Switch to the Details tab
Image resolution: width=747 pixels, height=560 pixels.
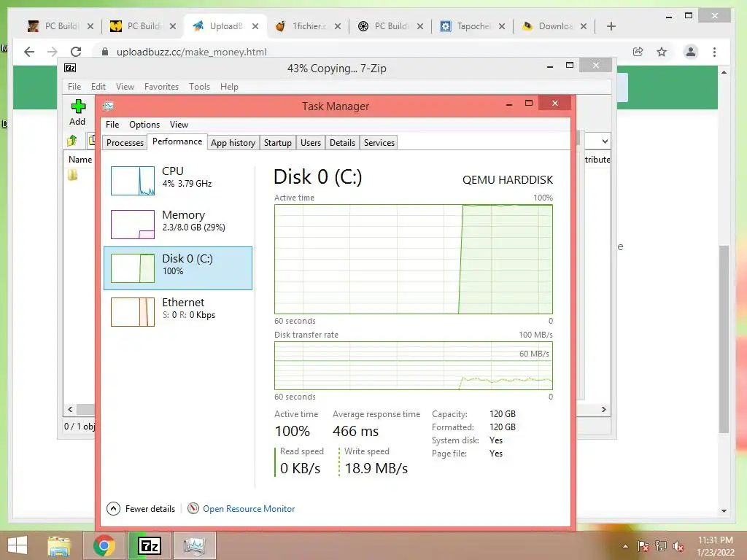[343, 142]
